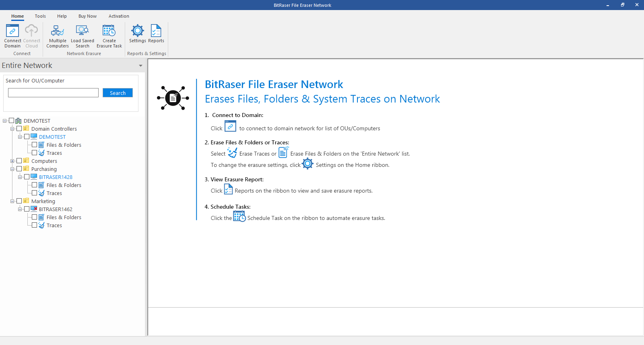This screenshot has width=644, height=345.
Task: Select the BITRASER1428 computer label
Action: coord(56,177)
